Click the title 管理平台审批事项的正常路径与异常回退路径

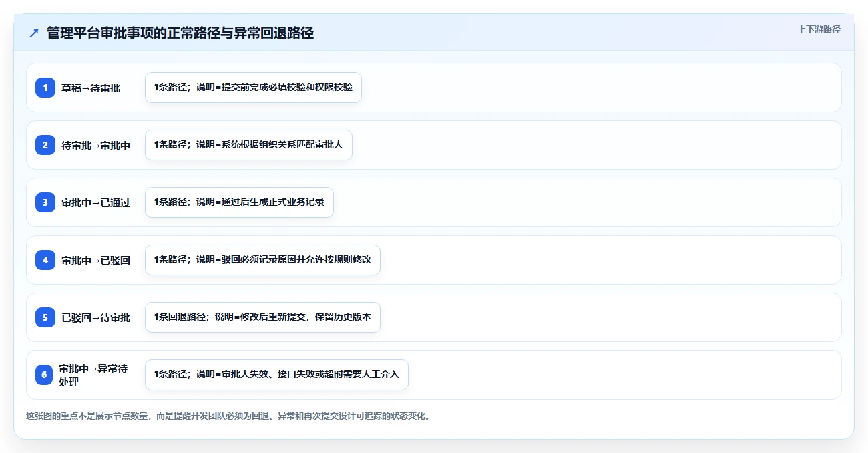pos(180,33)
